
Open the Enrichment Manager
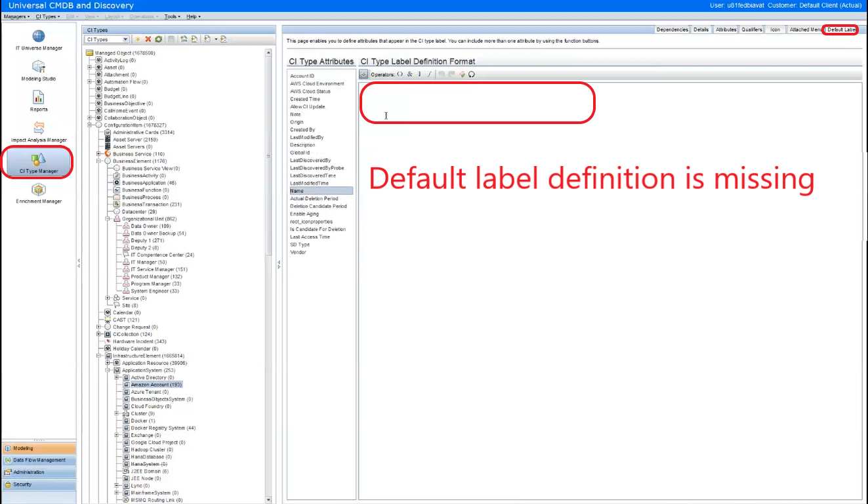(37, 193)
